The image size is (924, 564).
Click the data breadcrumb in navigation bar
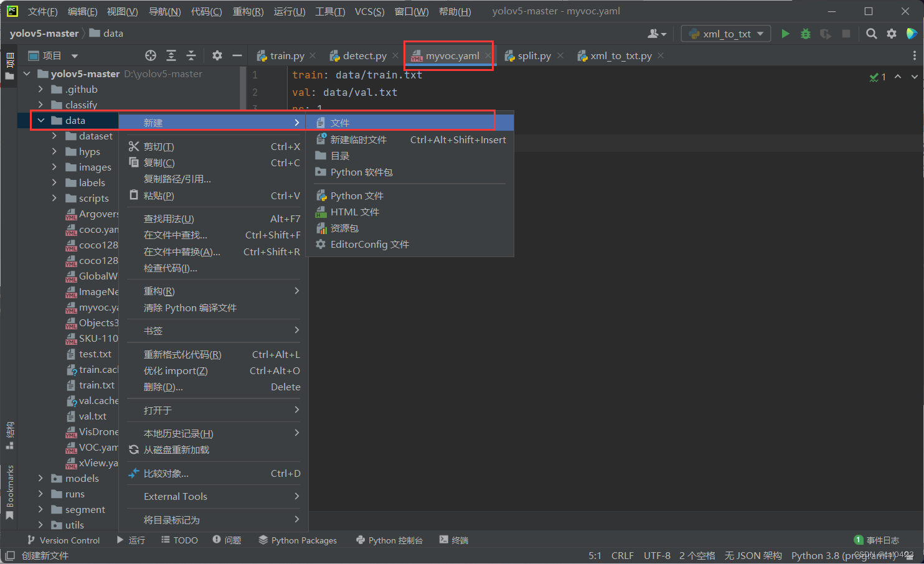[x=106, y=33]
